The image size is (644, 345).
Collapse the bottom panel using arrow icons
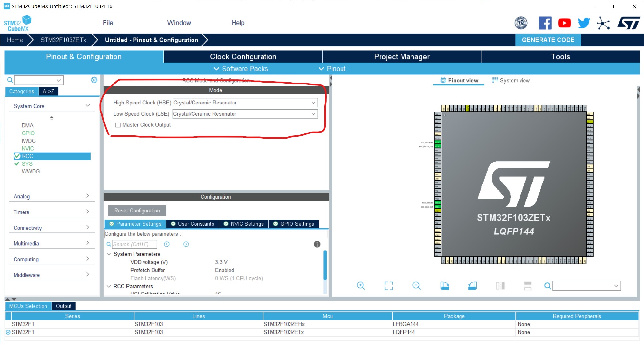click(11, 299)
